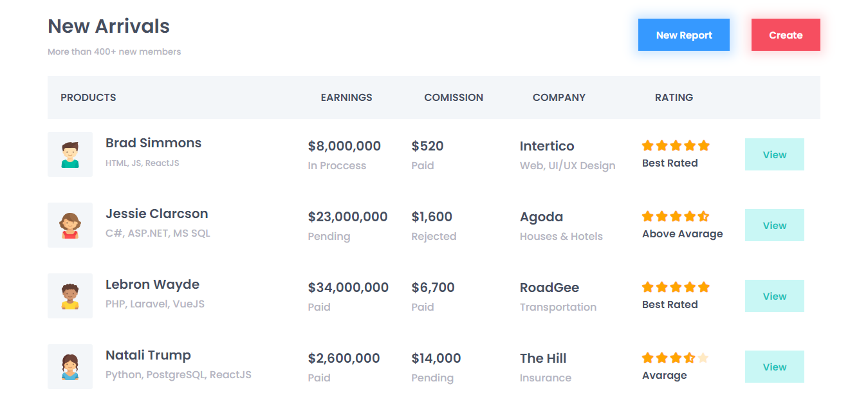Viewport: 868px width, 402px height.
Task: Select the EARNINGS column header
Action: 346,97
